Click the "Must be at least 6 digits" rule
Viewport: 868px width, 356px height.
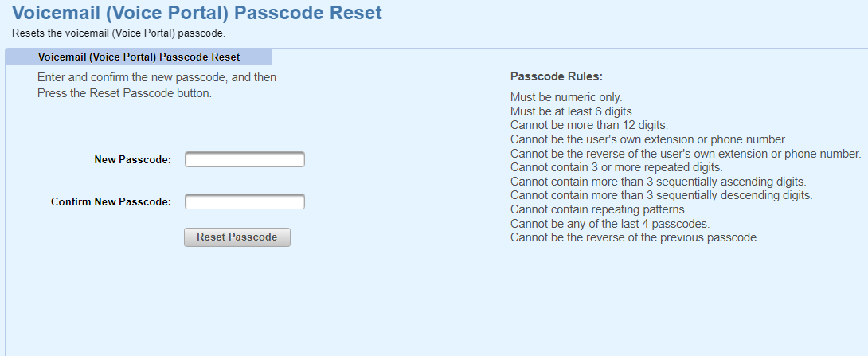click(572, 111)
